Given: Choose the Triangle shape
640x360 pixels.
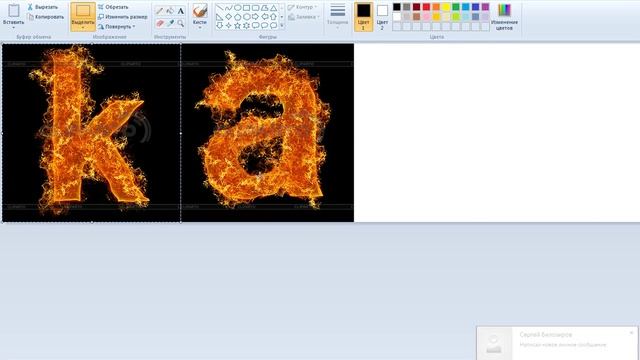Looking at the screenshot, I should (x=273, y=8).
